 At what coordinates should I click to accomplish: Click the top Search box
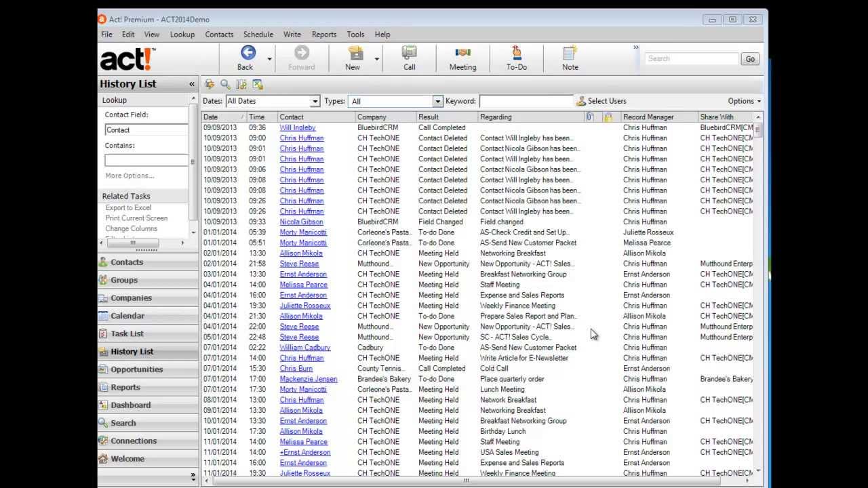[x=692, y=59]
